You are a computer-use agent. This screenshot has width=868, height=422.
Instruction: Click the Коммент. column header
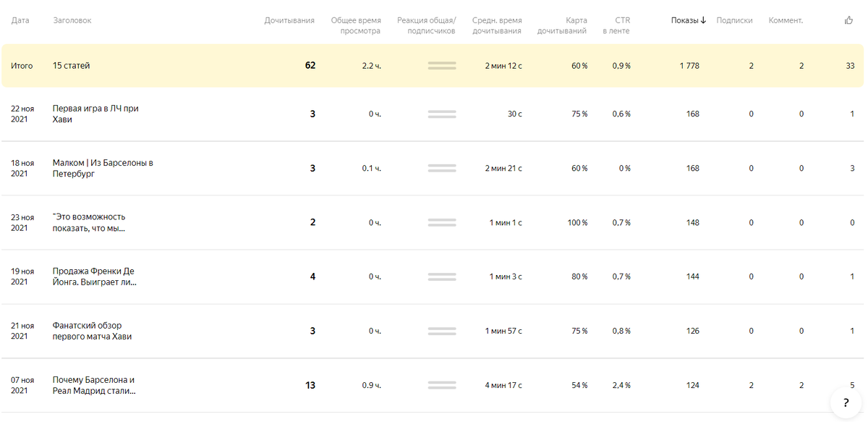pyautogui.click(x=786, y=20)
